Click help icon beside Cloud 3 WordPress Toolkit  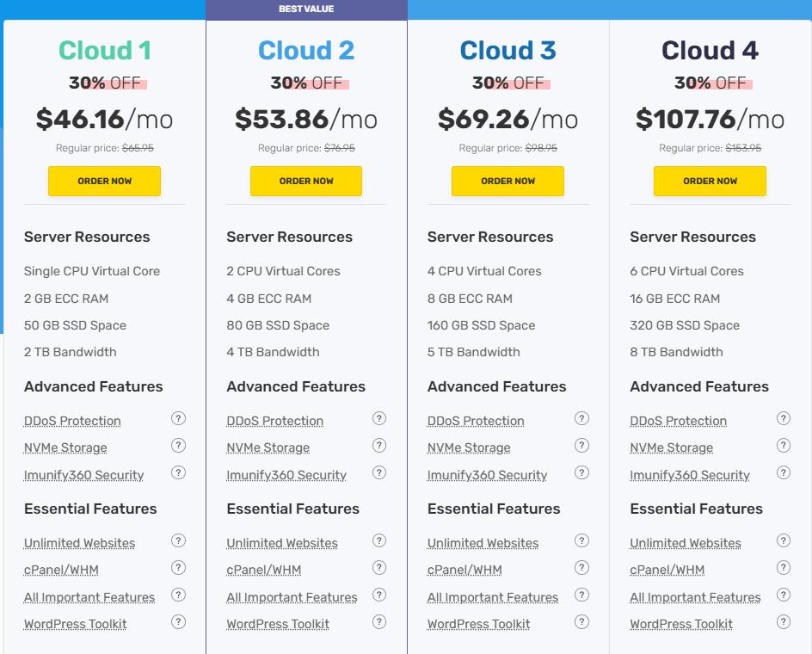(x=581, y=622)
